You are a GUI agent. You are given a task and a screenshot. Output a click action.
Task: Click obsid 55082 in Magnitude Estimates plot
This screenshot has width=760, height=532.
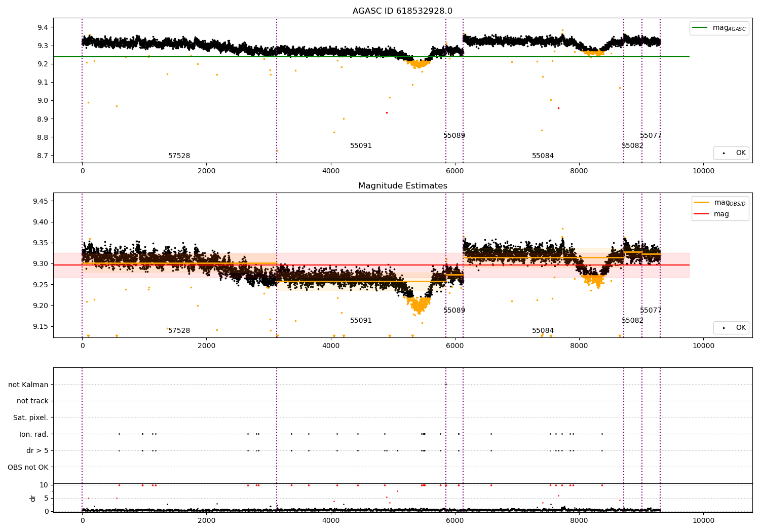[633, 321]
